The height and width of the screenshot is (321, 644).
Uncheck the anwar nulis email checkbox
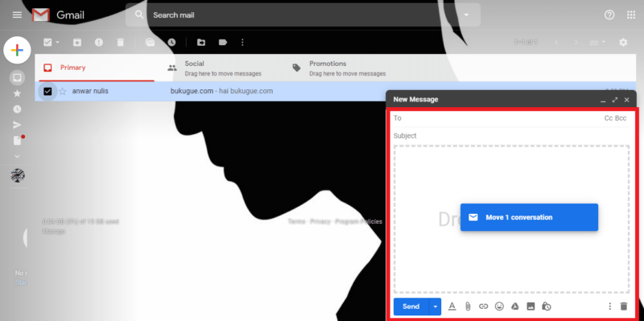click(x=47, y=91)
